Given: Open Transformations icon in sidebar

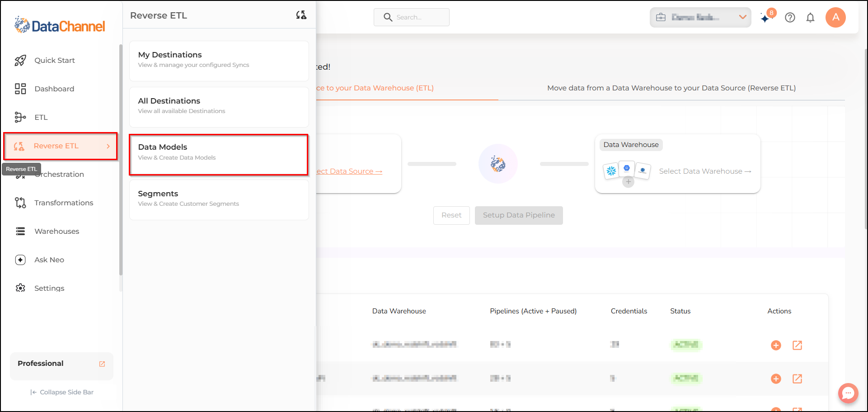Looking at the screenshot, I should coord(20,203).
